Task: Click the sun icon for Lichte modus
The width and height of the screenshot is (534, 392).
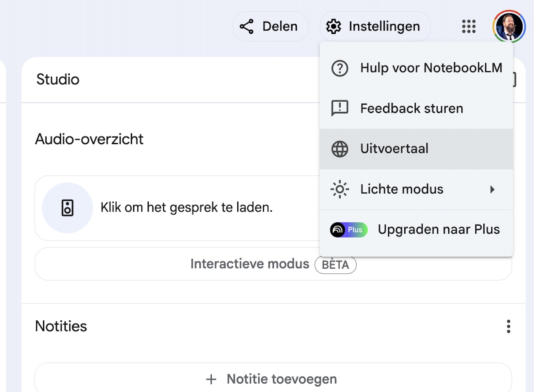Action: (339, 190)
